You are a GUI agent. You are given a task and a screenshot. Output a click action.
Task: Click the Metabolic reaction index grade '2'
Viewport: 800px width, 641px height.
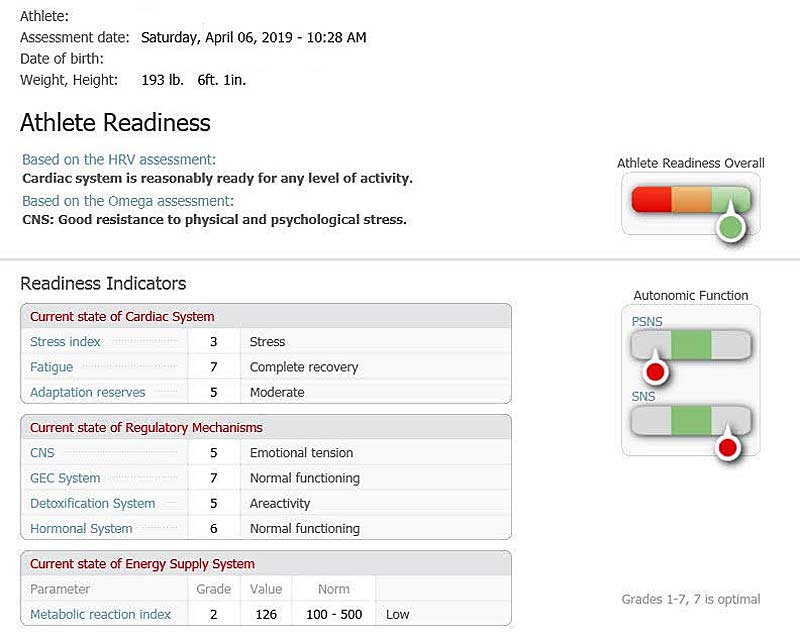(x=214, y=614)
